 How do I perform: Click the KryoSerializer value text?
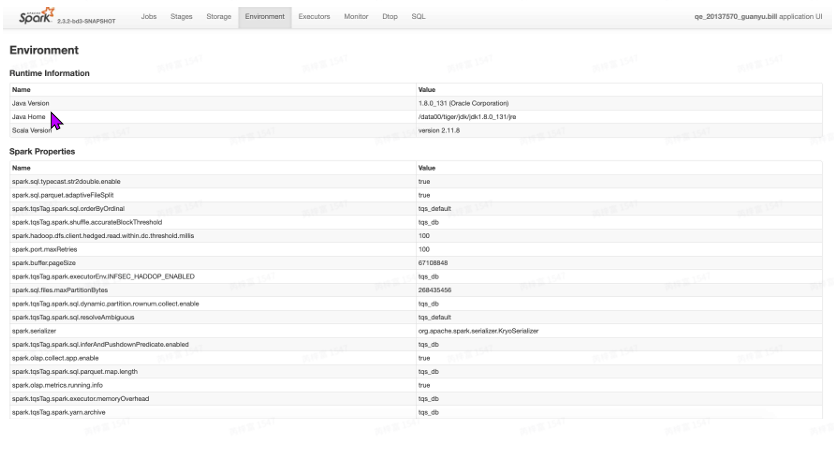point(478,329)
